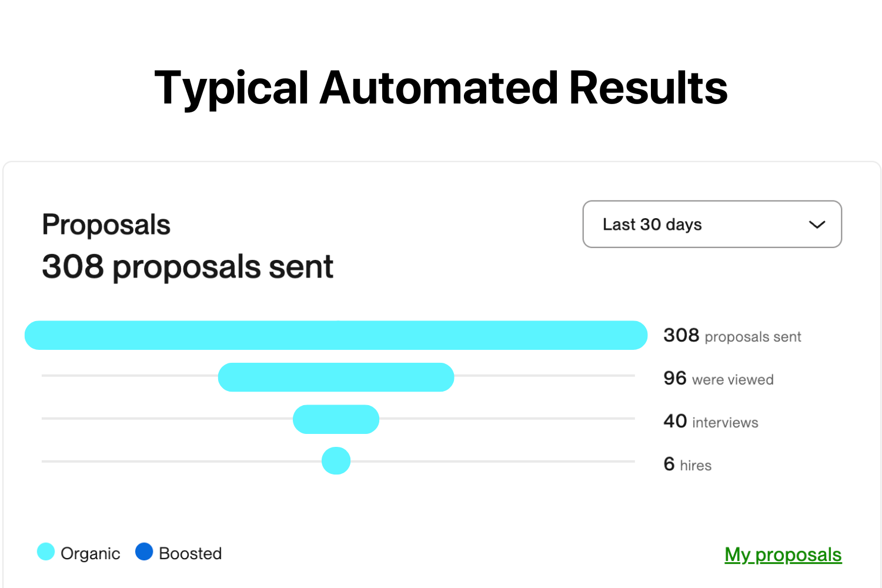Select the Boosted legend label
The height and width of the screenshot is (588, 882).
click(x=190, y=553)
